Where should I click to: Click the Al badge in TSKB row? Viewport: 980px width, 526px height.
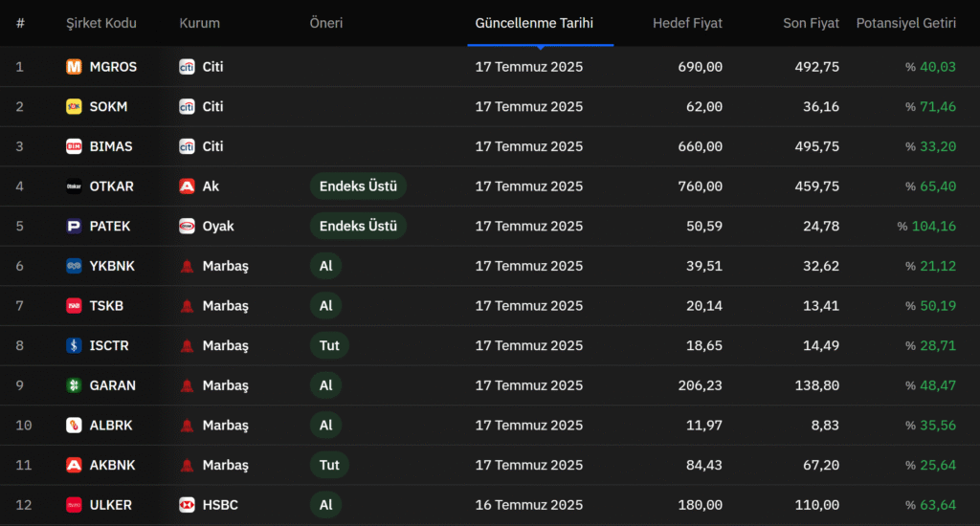(x=325, y=305)
